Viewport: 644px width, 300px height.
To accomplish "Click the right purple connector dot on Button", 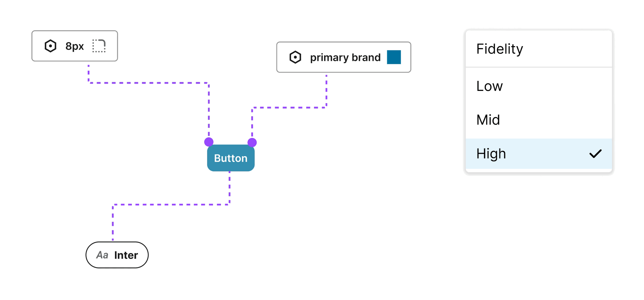I will (252, 142).
